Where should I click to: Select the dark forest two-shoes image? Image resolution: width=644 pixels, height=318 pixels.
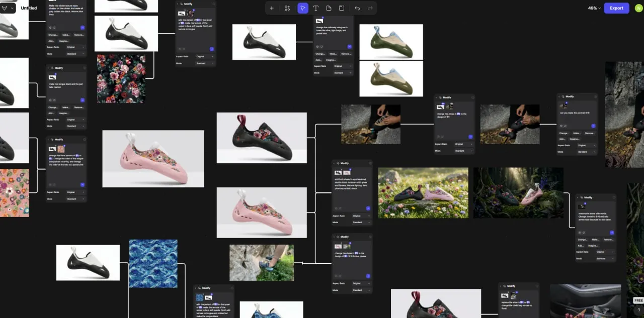[x=518, y=193]
